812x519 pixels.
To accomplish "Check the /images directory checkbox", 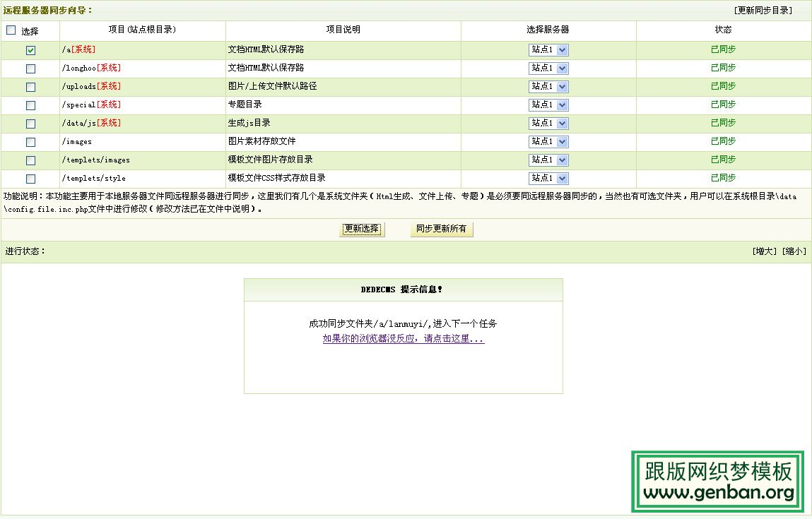I will tap(30, 142).
